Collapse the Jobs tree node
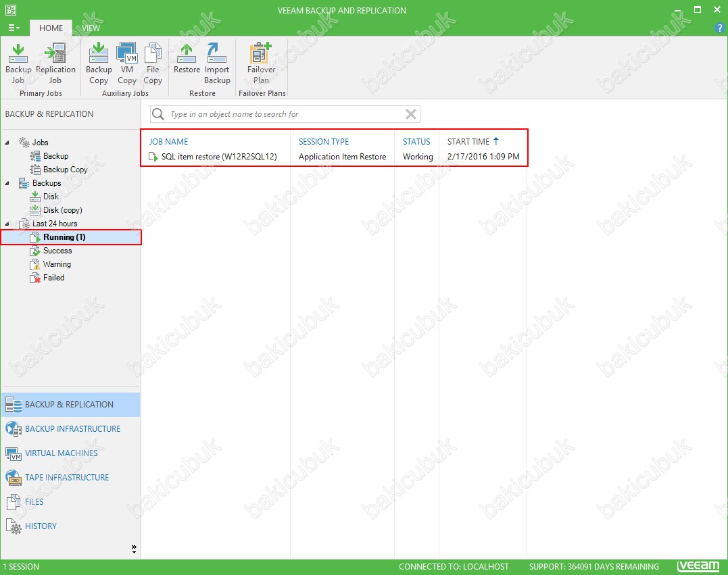This screenshot has width=728, height=575. click(7, 143)
